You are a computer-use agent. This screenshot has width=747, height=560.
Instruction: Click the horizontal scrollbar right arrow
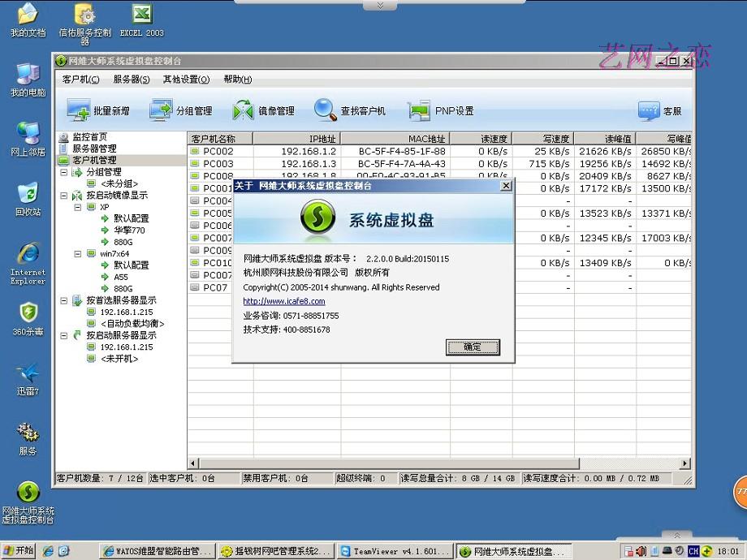pyautogui.click(x=685, y=463)
